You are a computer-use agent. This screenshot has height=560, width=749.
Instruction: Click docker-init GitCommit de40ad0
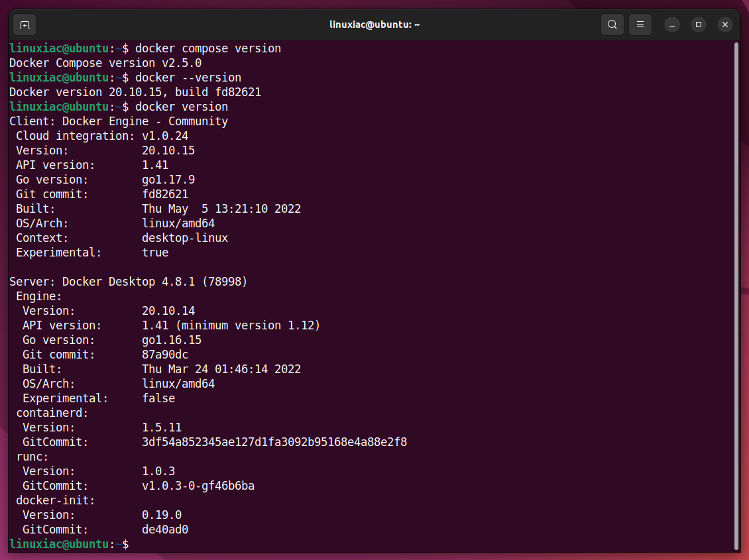[165, 530]
